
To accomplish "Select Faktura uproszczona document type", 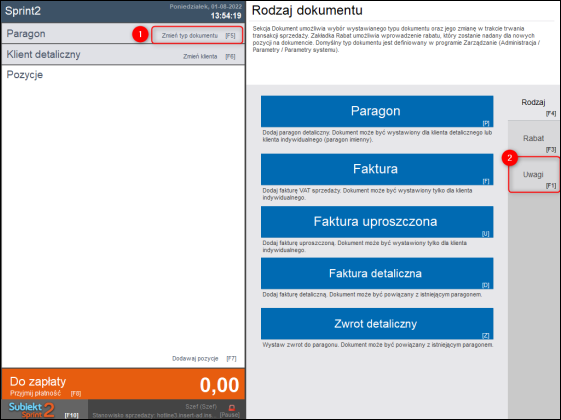I will [377, 221].
